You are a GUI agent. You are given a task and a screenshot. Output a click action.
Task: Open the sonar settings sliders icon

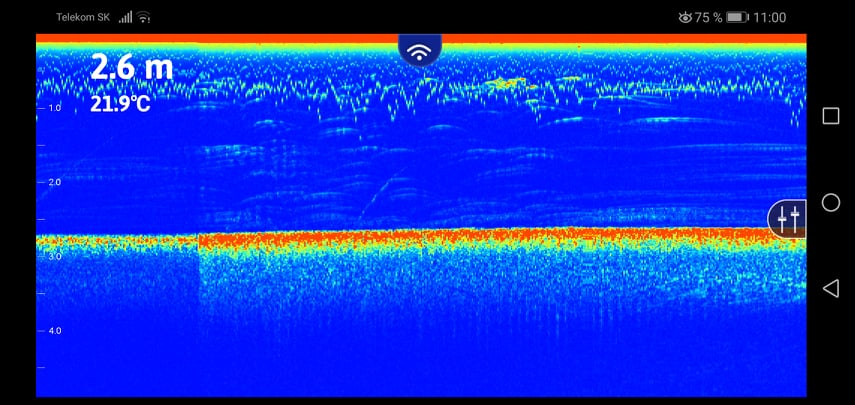point(788,217)
